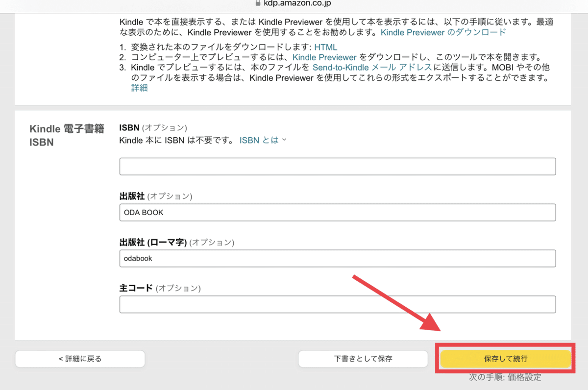Click the 次の手順: 価格設定 text
The width and height of the screenshot is (588, 390).
pos(505,377)
